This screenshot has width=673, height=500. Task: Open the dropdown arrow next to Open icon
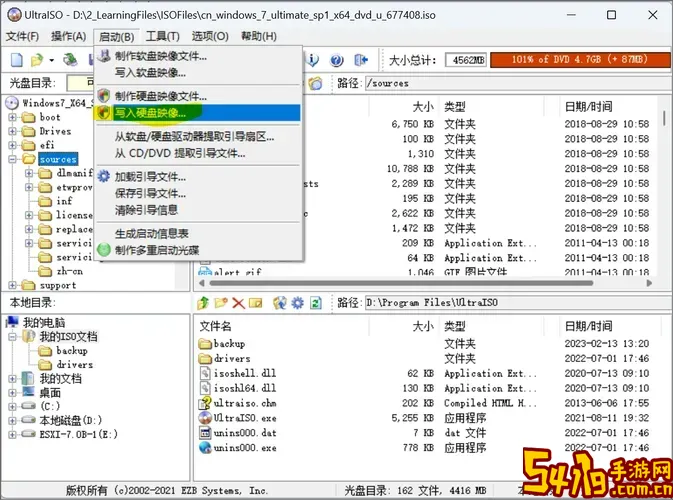[x=52, y=61]
